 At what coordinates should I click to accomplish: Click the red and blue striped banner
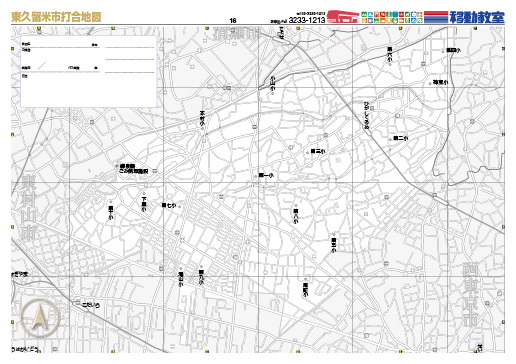(436, 17)
